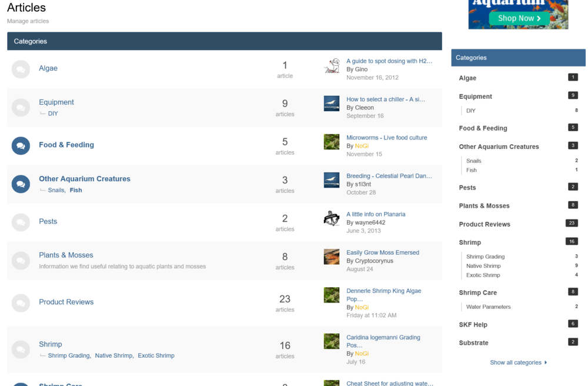588x386 pixels.
Task: Open Fish subcategory in main list
Action: [x=76, y=190]
